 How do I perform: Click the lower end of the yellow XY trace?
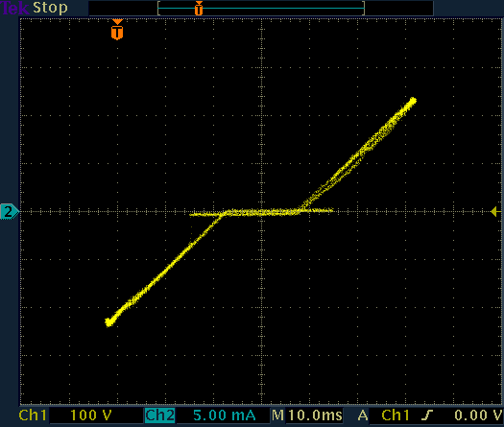click(109, 322)
